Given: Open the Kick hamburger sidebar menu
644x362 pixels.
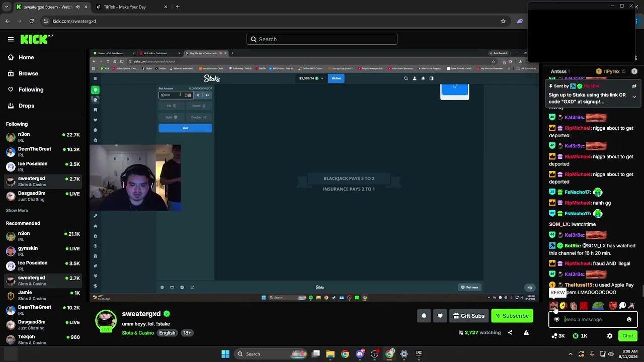Looking at the screenshot, I should point(11,39).
